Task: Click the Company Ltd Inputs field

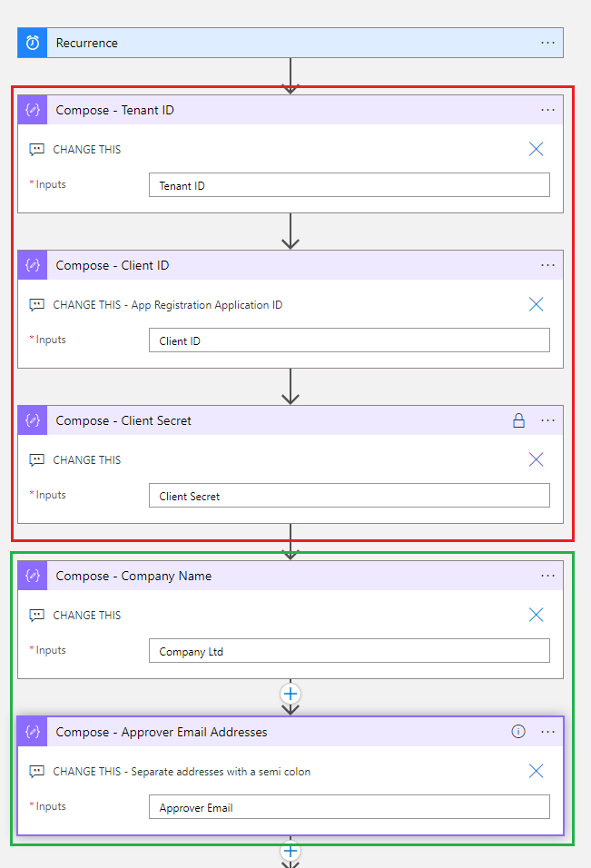Action: (x=349, y=651)
